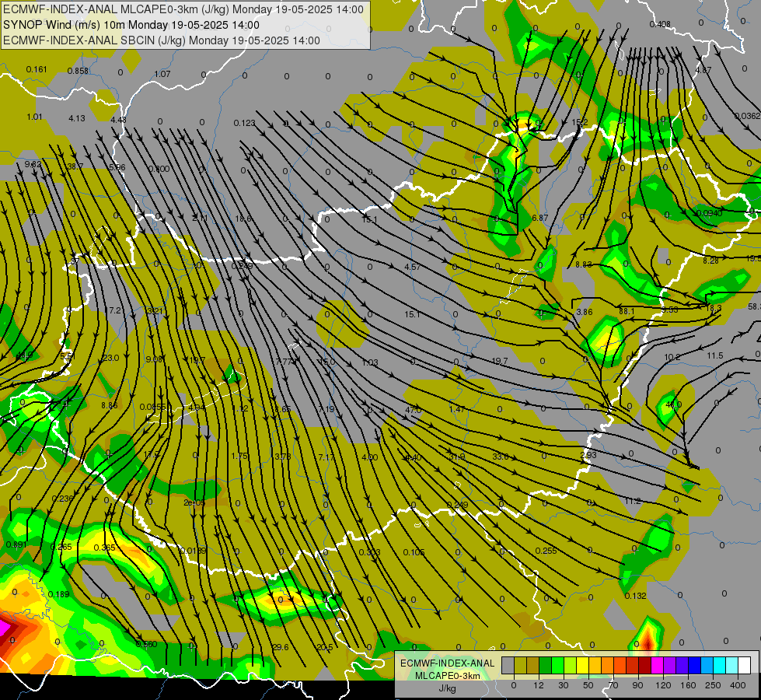
Task: Select the map value 23.0
Action: click(x=110, y=358)
